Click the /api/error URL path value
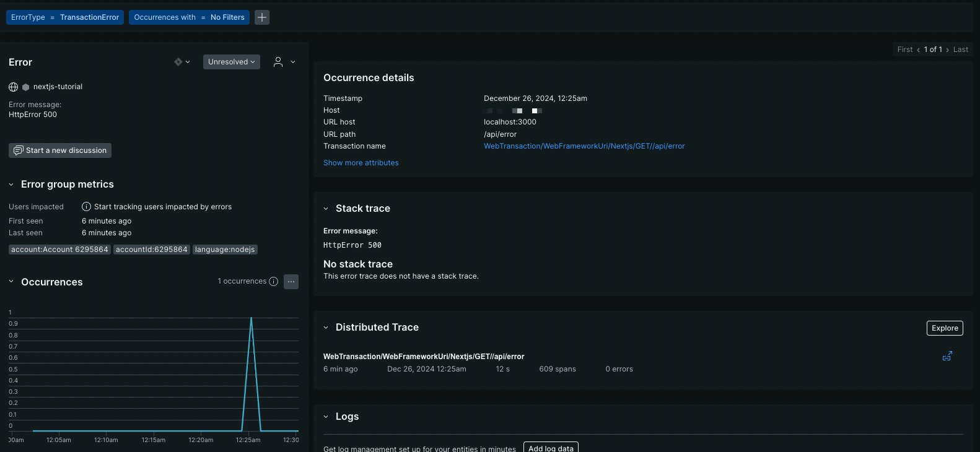980x452 pixels. 500,134
